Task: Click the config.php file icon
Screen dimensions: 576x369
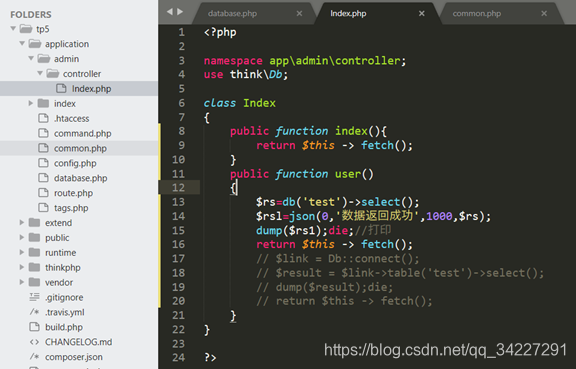Action: pyautogui.click(x=43, y=163)
